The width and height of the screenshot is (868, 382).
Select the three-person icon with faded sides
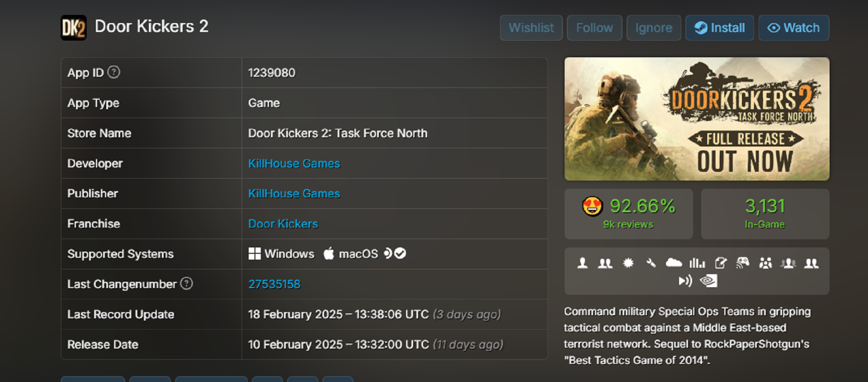[788, 263]
